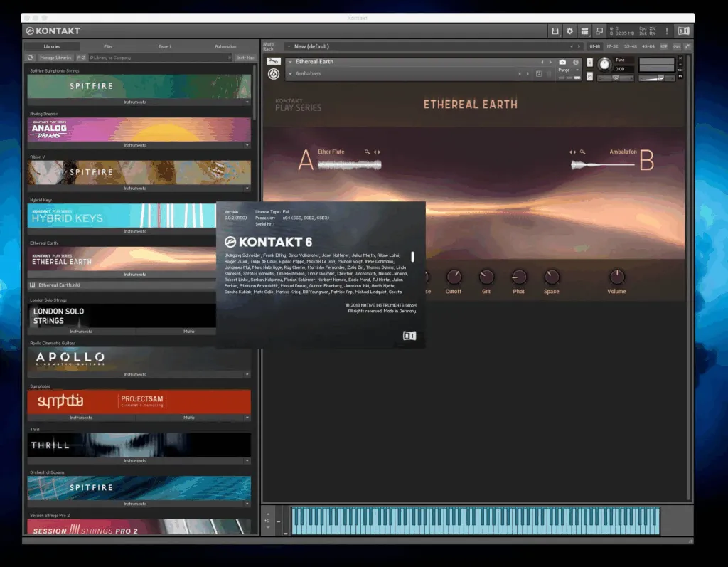
Task: Click the NI logo at the toolbar's right end
Action: (x=685, y=31)
